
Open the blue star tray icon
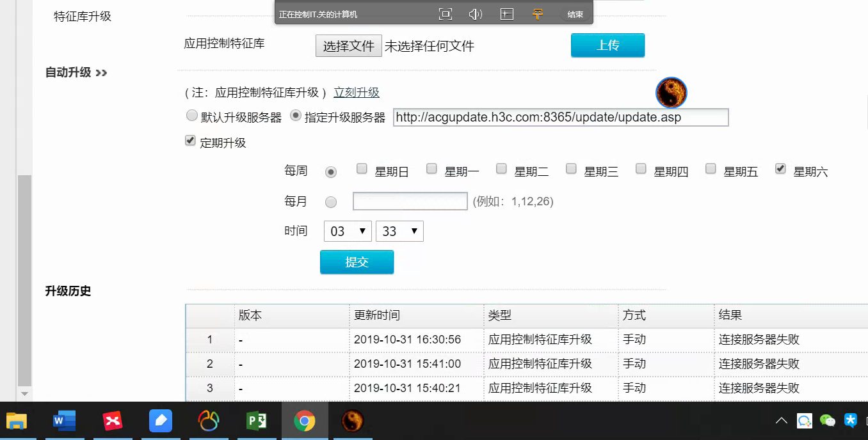tap(851, 420)
